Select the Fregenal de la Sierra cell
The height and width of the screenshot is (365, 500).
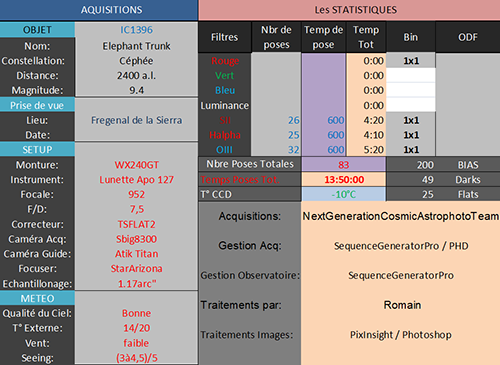136,120
